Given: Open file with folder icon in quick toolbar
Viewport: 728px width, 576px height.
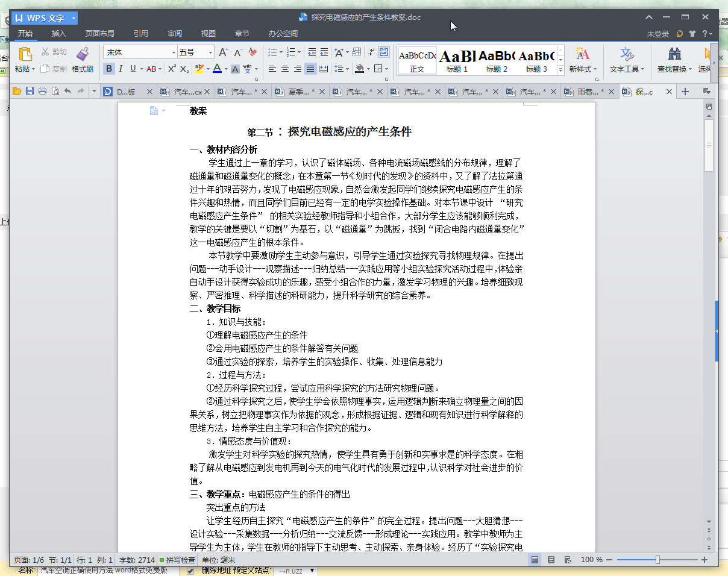Looking at the screenshot, I should (17, 92).
